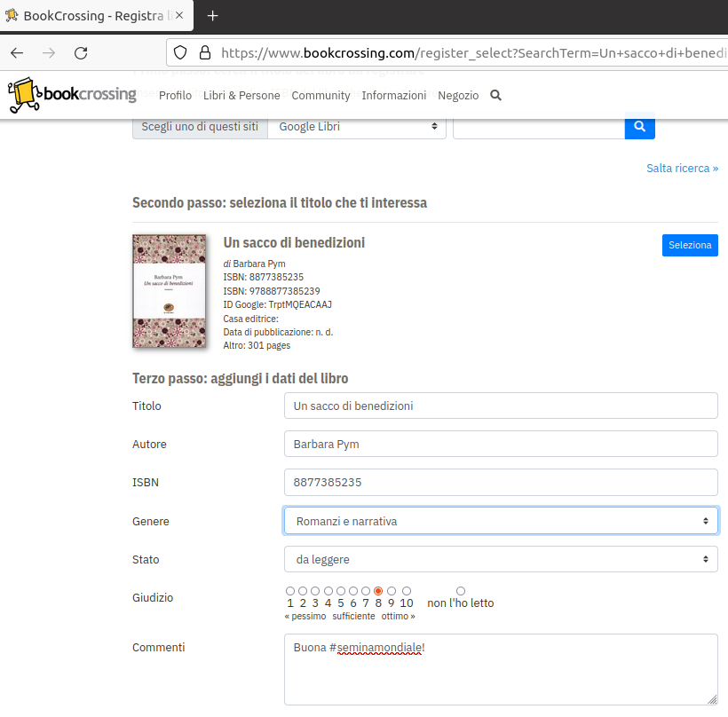Click the BookCrossing logo
Image resolution: width=728 pixels, height=717 pixels.
(x=72, y=95)
